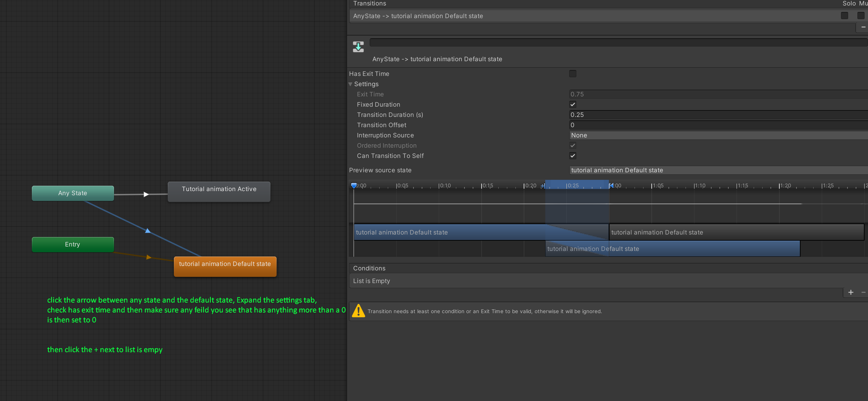Click the plus icon to add a condition
868x401 pixels.
tap(851, 292)
